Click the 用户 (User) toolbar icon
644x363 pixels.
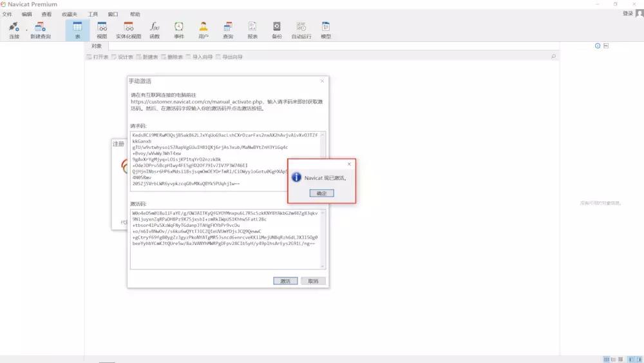[x=204, y=30]
